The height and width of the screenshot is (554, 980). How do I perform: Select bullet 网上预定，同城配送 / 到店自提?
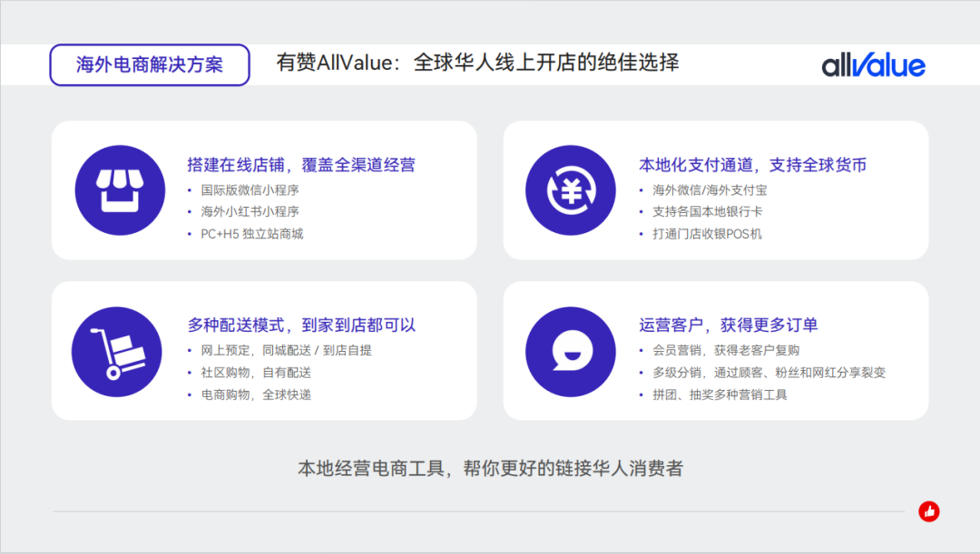[286, 350]
